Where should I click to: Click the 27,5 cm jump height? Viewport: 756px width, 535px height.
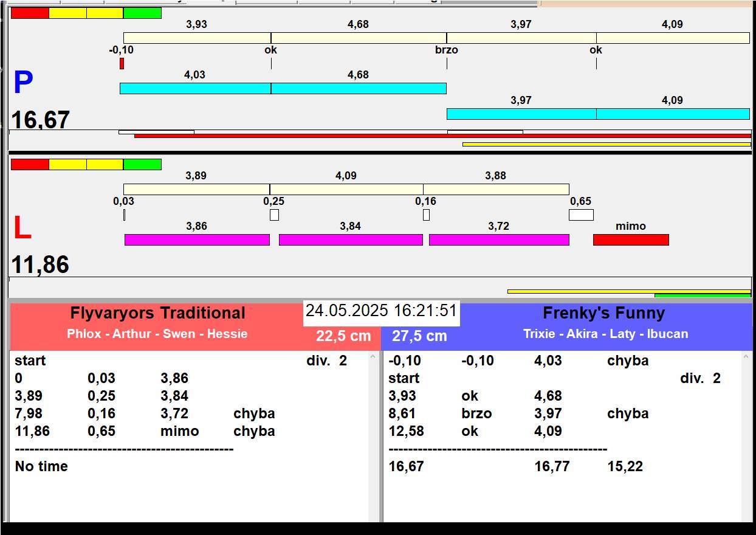pyautogui.click(x=419, y=336)
